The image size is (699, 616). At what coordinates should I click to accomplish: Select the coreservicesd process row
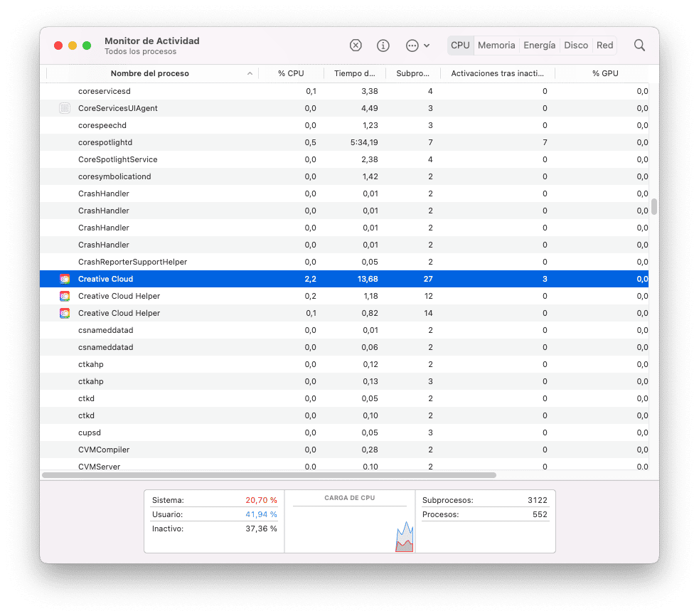click(x=344, y=92)
